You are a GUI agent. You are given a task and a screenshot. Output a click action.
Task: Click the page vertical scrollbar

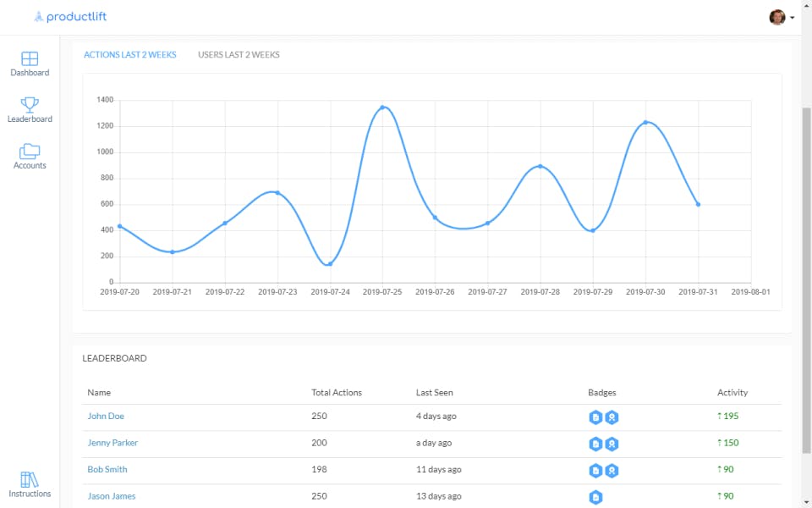pos(806,280)
